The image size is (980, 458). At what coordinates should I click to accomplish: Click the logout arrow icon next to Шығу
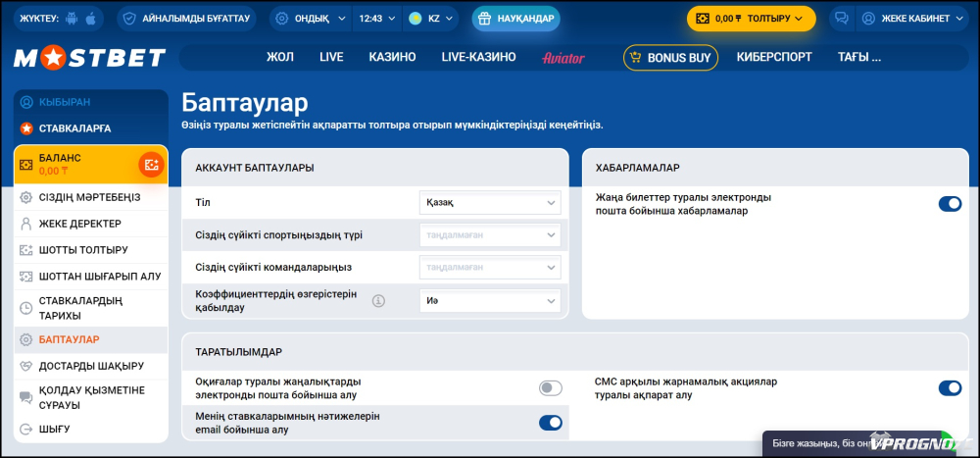click(25, 430)
